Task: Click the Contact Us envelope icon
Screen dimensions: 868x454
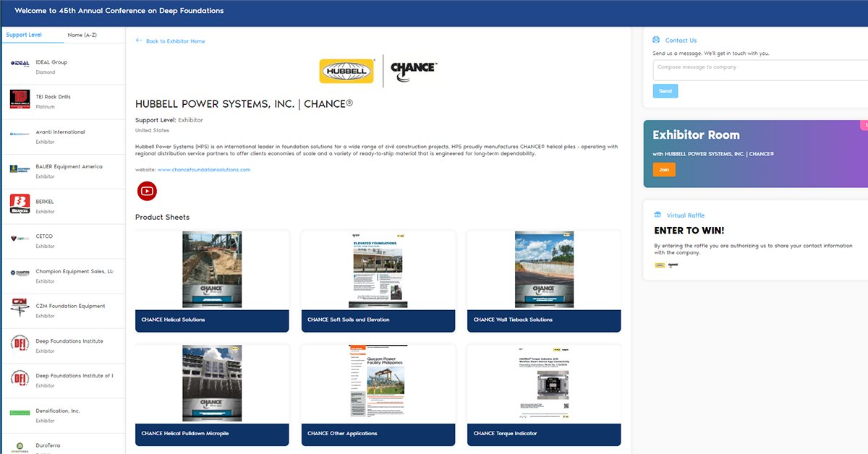Action: coord(656,40)
